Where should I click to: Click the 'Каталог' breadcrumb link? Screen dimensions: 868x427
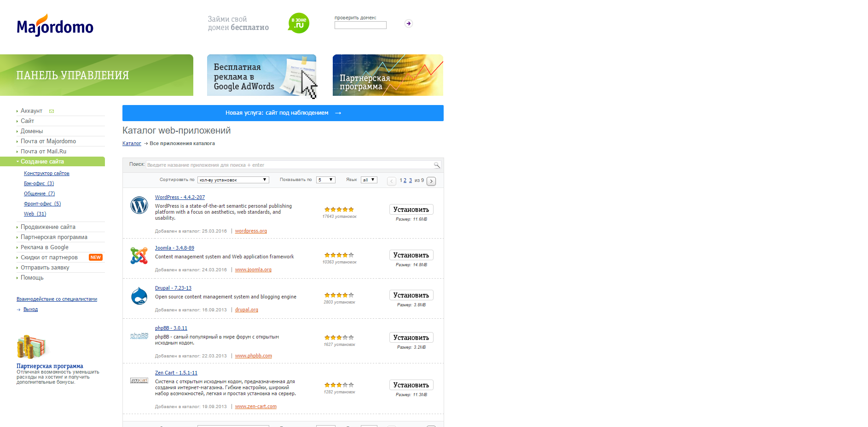coord(132,144)
